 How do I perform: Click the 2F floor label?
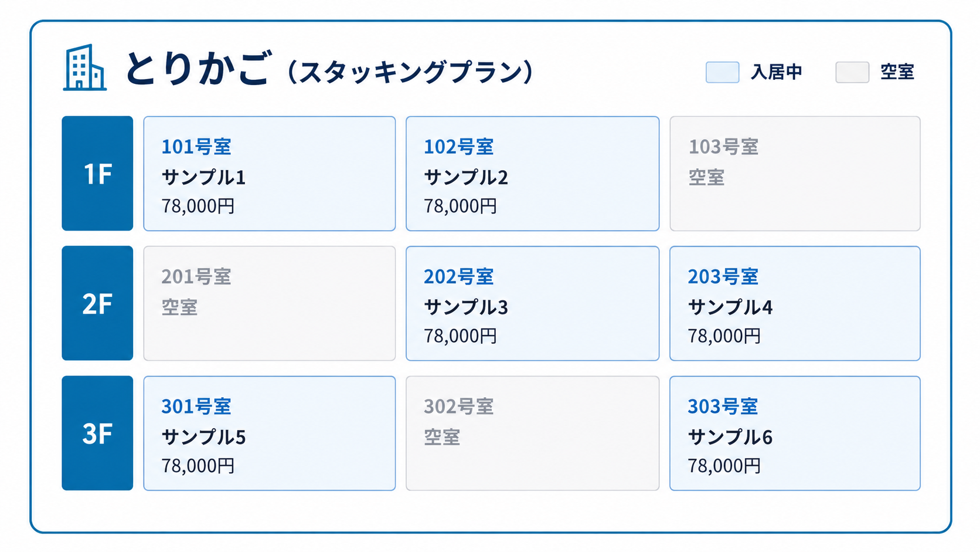click(97, 303)
